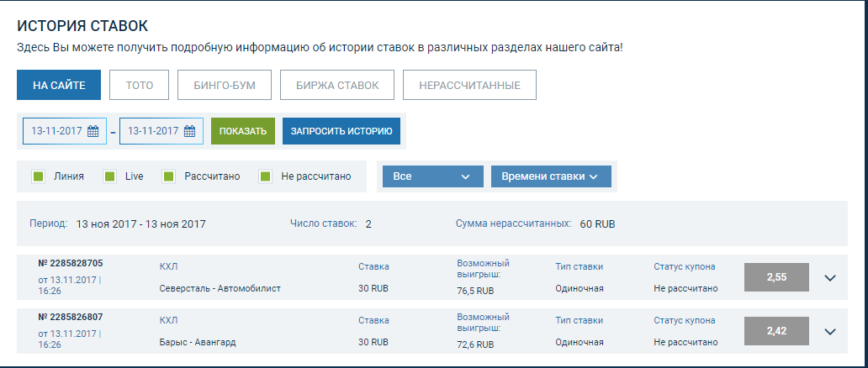The image size is (868, 368).
Task: Open the Времени ставки sort dropdown
Action: coord(551,176)
